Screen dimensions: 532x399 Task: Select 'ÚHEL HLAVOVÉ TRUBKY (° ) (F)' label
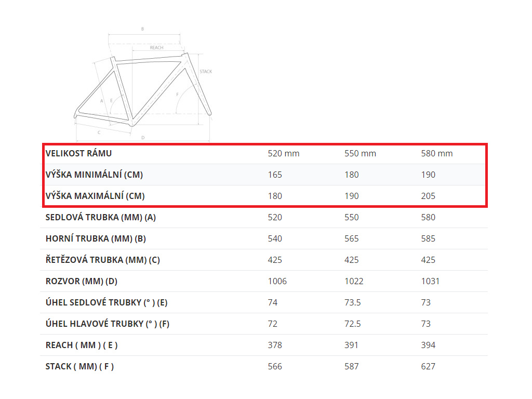click(x=108, y=324)
